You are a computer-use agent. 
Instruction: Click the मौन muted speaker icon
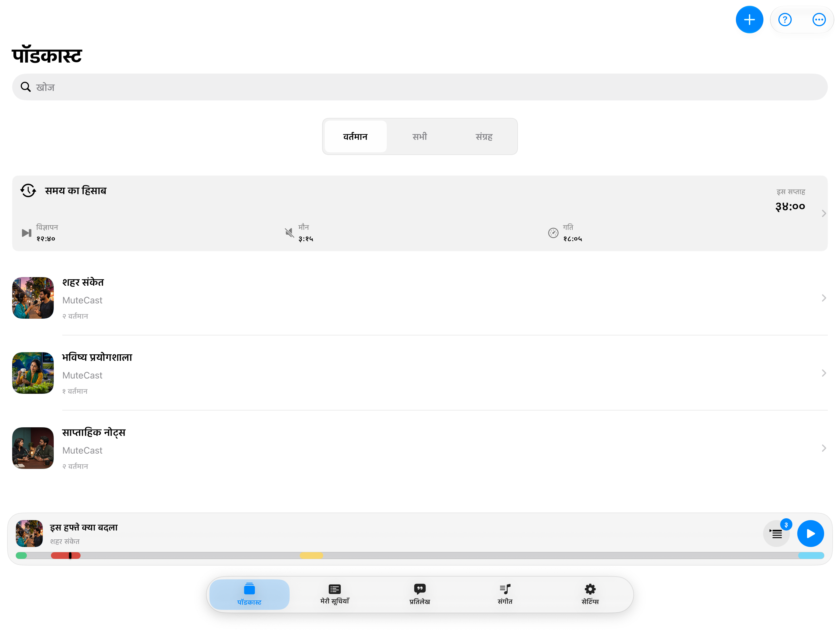click(289, 233)
